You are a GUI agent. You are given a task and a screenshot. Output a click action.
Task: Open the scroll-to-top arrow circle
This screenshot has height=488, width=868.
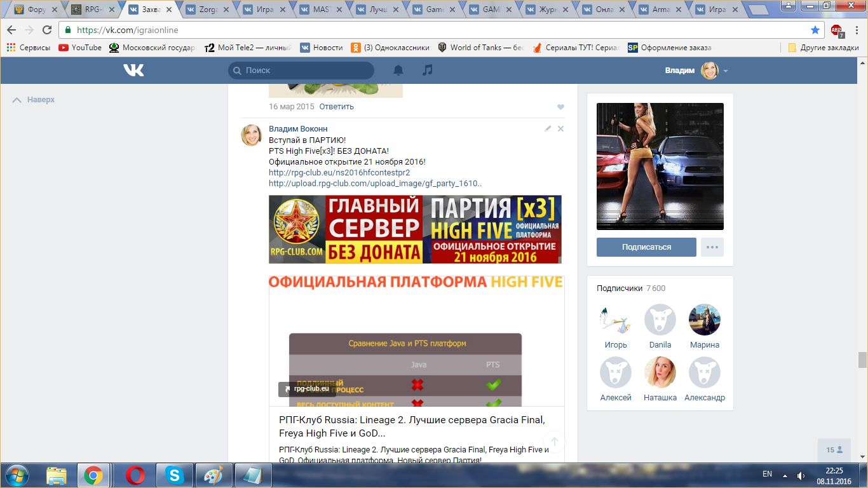pyautogui.click(x=554, y=442)
